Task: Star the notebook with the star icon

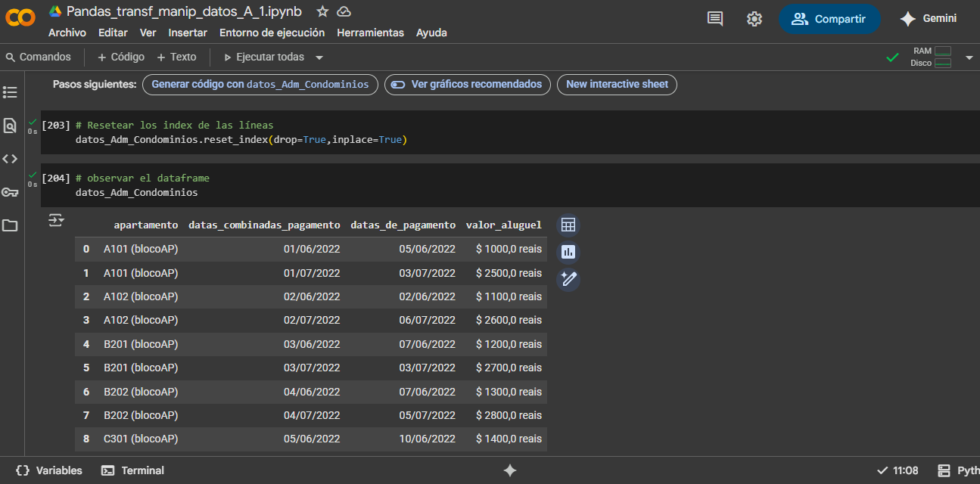Action: (x=322, y=11)
